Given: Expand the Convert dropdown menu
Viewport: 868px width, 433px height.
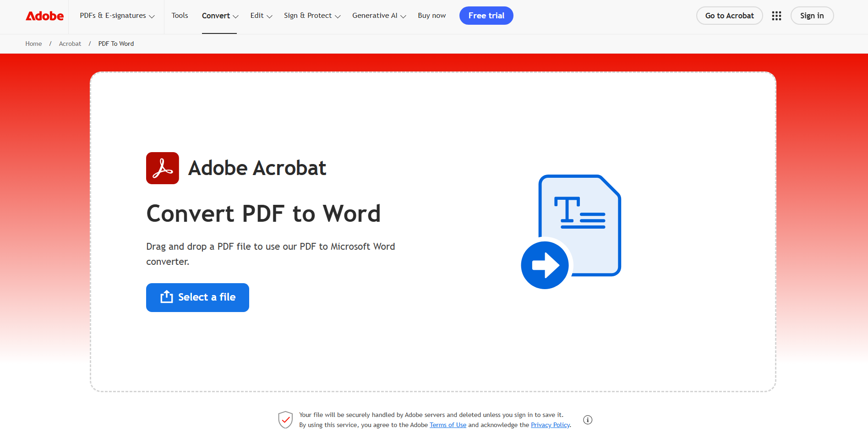Looking at the screenshot, I should click(x=220, y=16).
